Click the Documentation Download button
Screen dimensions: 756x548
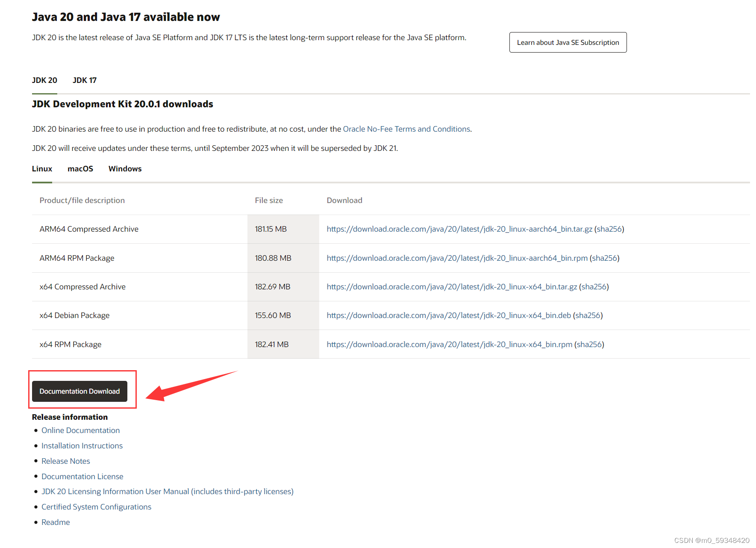point(79,391)
